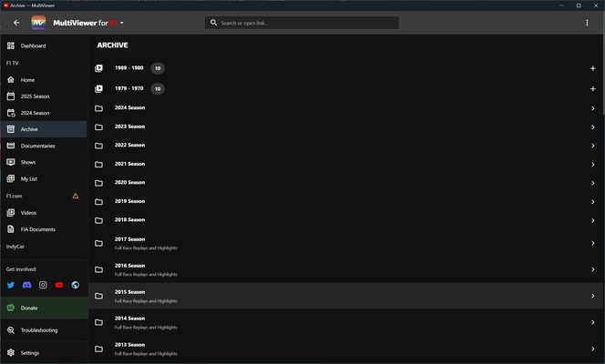Click the 2013 Season row chevron
Screen dimensions: 605x364
[x=593, y=349]
